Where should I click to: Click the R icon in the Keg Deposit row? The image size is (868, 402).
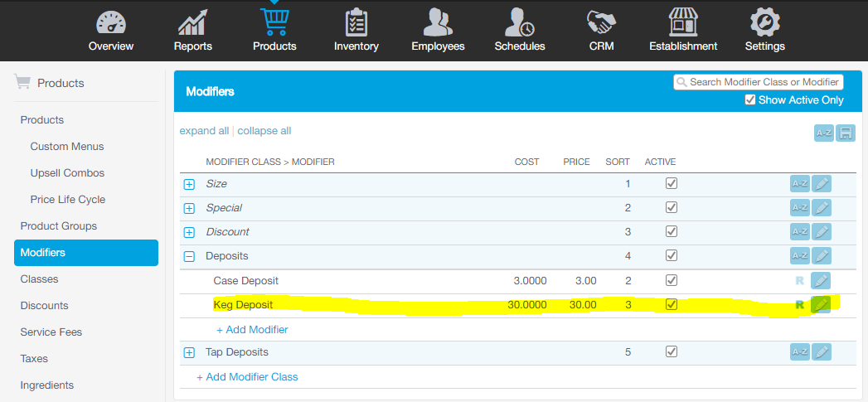(x=799, y=304)
